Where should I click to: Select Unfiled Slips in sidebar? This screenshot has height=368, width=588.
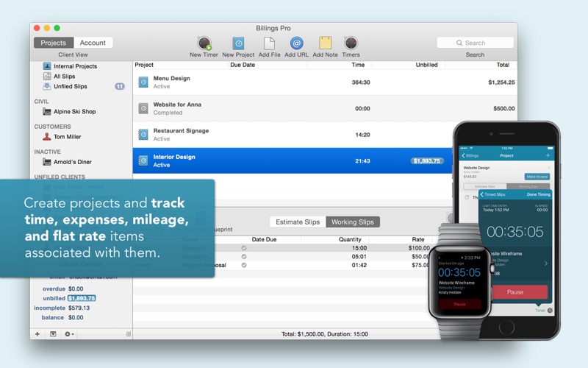70,86
